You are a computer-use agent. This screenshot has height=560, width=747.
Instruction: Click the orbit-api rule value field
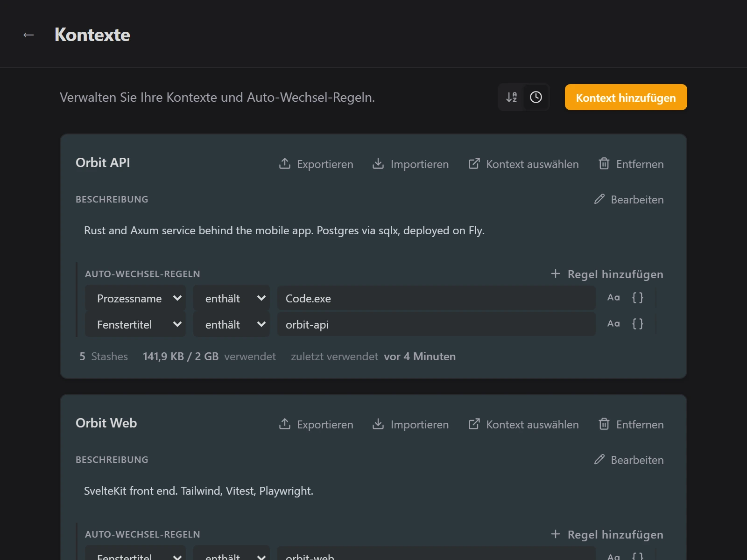437,324
